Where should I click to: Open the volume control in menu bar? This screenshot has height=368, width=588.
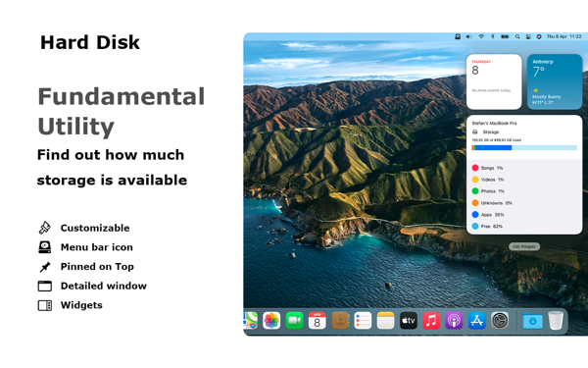pyautogui.click(x=468, y=36)
